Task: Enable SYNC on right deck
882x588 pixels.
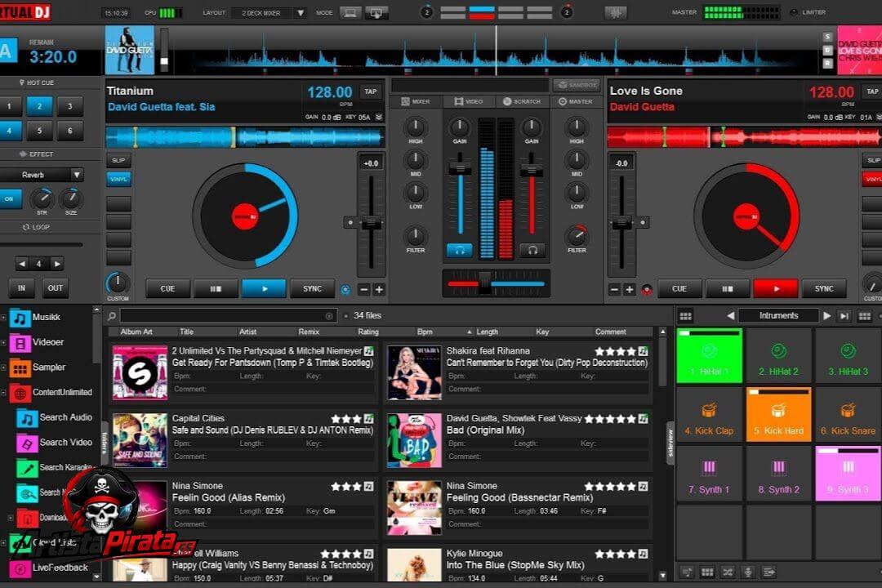Action: 824,288
